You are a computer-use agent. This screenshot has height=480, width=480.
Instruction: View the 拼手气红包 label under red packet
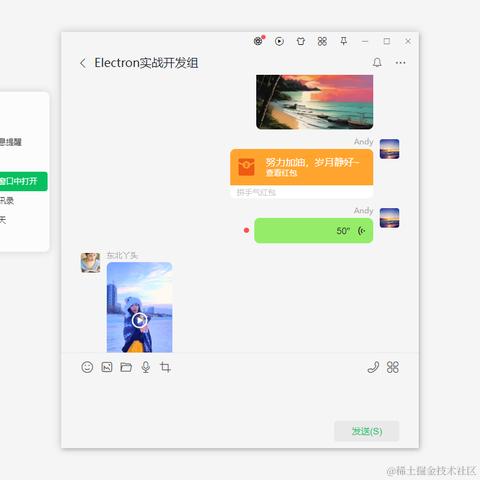pos(256,192)
